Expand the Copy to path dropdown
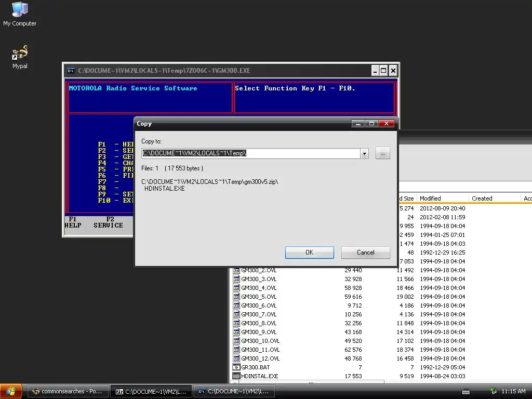Screen dimensions: 532x399 coord(364,153)
